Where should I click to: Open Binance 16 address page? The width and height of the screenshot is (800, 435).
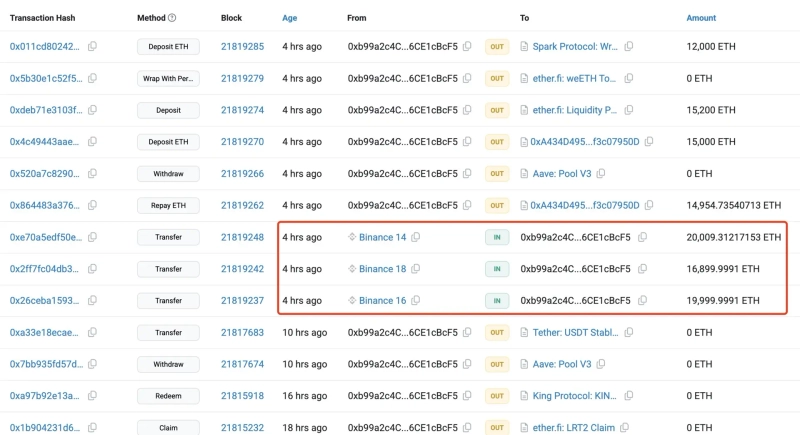(x=383, y=301)
